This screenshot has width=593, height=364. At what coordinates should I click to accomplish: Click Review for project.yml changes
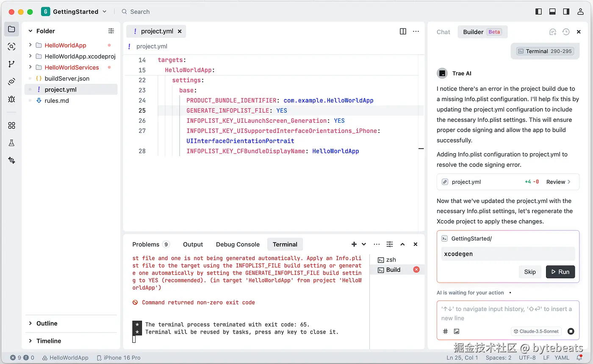(x=558, y=182)
